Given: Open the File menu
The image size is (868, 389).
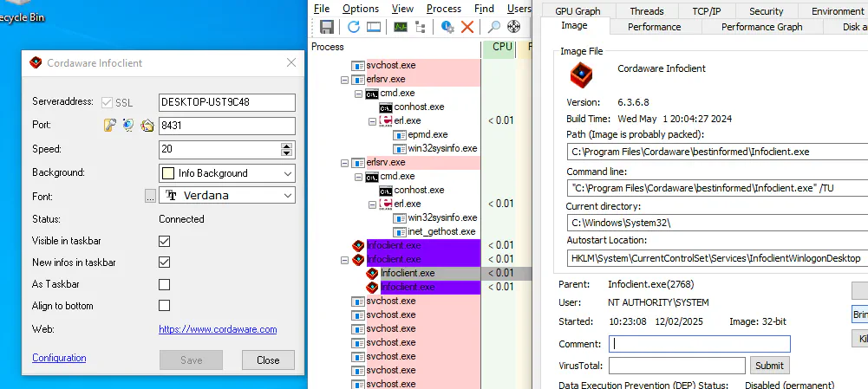Looking at the screenshot, I should [322, 9].
